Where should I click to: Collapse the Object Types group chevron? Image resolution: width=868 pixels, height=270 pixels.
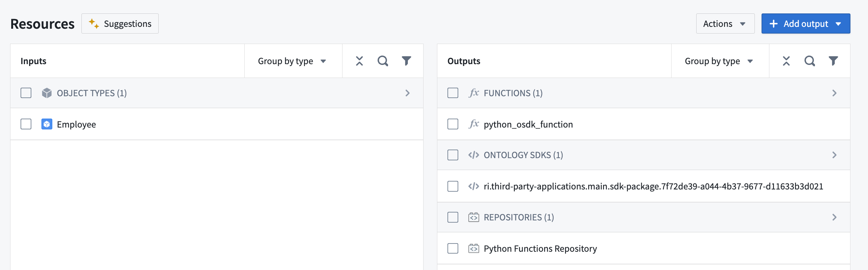407,93
